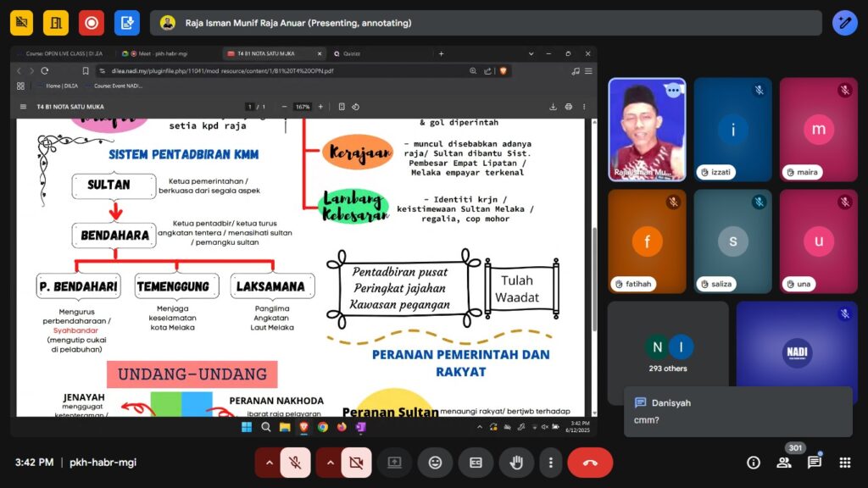This screenshot has width=868, height=488.
Task: Open the emoji reactions bar
Action: coord(435,463)
